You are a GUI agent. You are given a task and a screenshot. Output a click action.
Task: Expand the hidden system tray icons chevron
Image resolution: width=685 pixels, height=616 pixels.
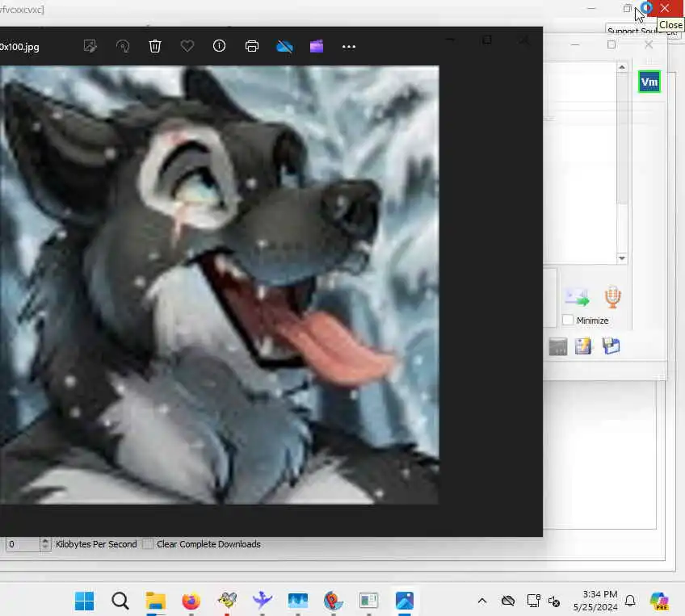(x=482, y=601)
